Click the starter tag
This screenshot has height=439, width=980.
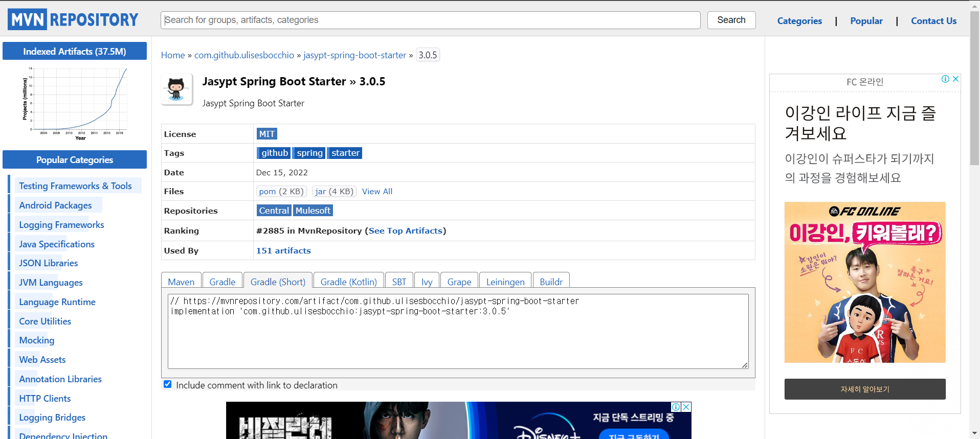pos(345,153)
